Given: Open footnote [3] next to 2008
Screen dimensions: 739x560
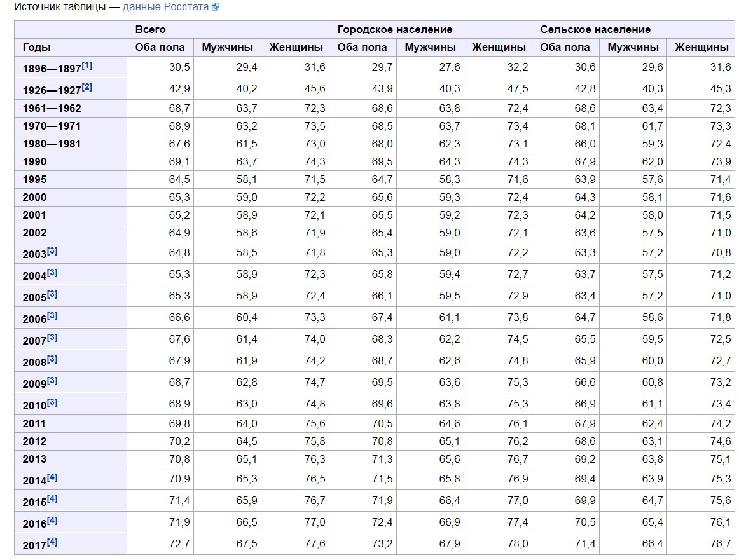Looking at the screenshot, I should [x=52, y=359].
